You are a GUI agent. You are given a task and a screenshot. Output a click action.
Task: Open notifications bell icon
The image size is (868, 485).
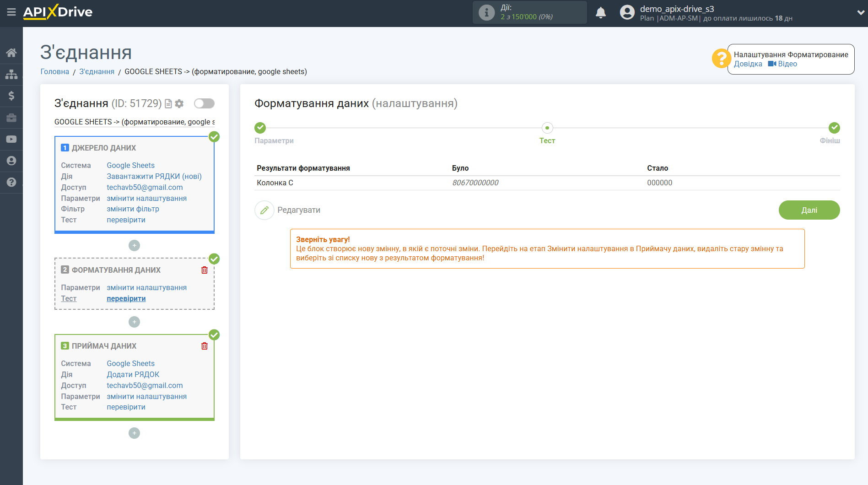[601, 12]
